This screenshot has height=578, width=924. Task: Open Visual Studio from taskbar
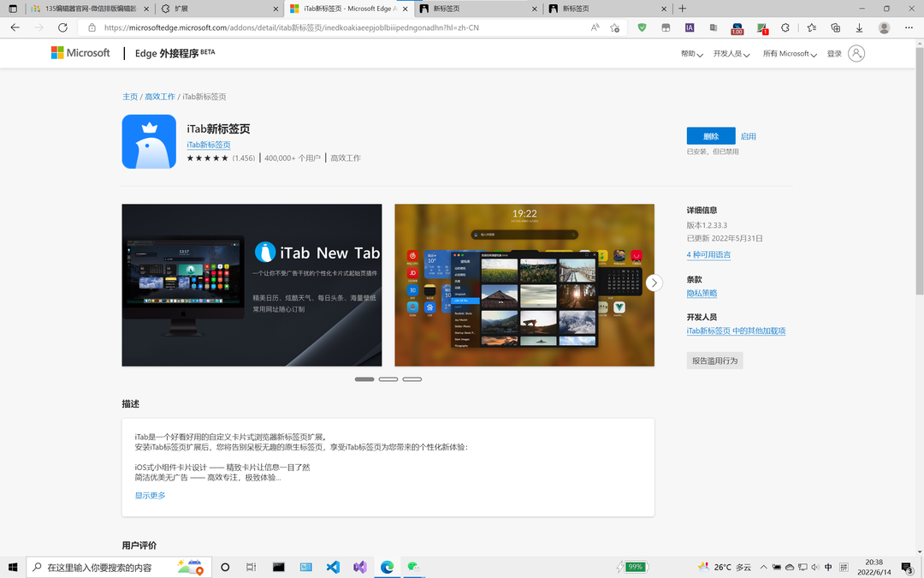(x=360, y=567)
